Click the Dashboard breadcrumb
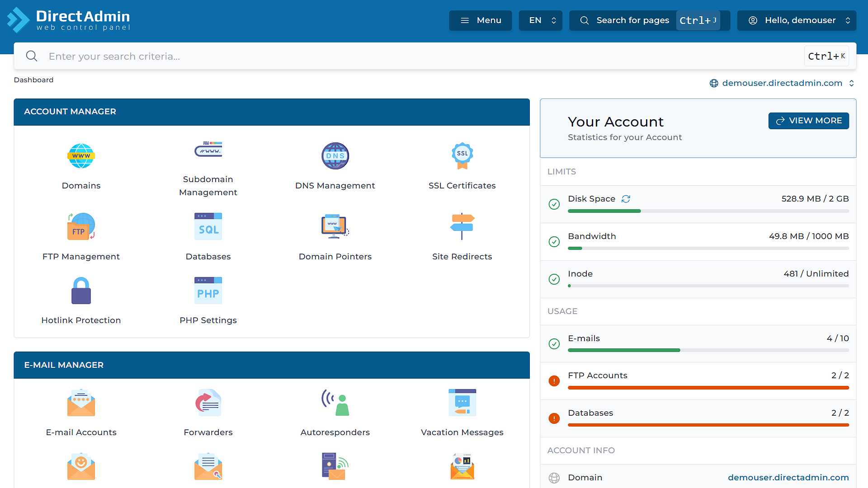The width and height of the screenshot is (868, 488). click(x=33, y=80)
